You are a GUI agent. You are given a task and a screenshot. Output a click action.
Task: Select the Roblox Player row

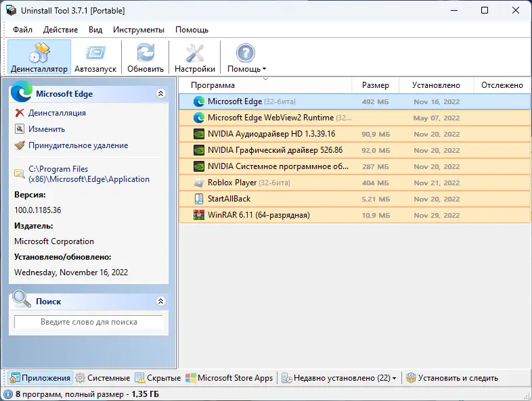pos(355,183)
